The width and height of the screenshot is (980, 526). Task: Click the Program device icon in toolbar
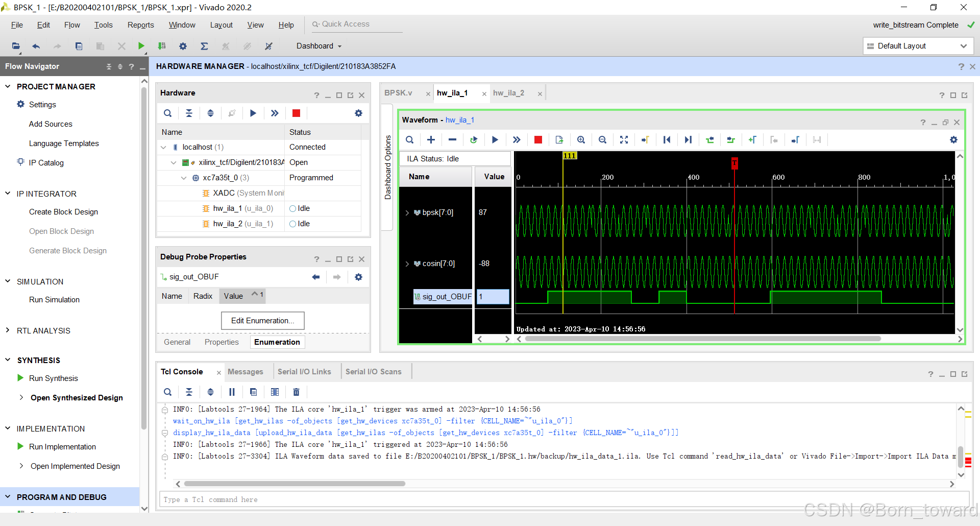point(162,46)
